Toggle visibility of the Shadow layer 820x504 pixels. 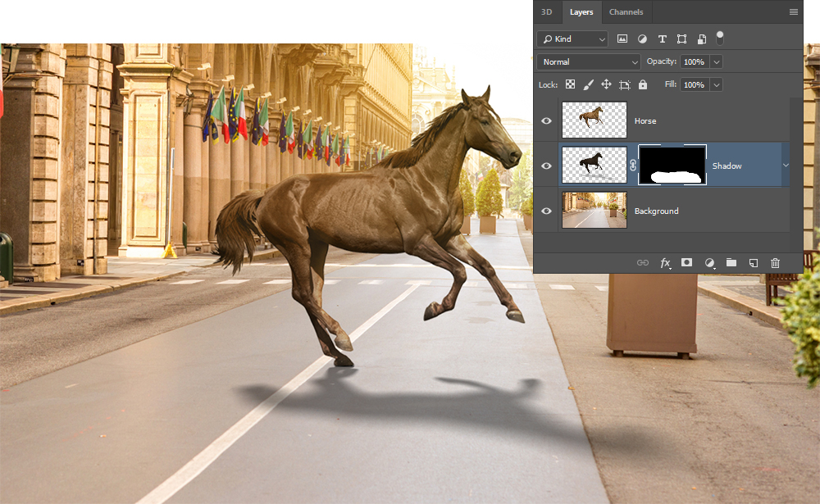(547, 166)
